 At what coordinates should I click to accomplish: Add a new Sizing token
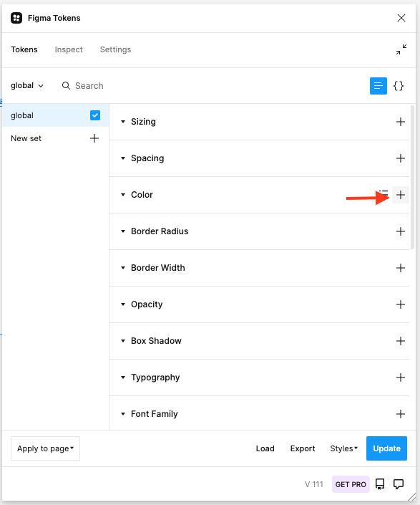401,122
